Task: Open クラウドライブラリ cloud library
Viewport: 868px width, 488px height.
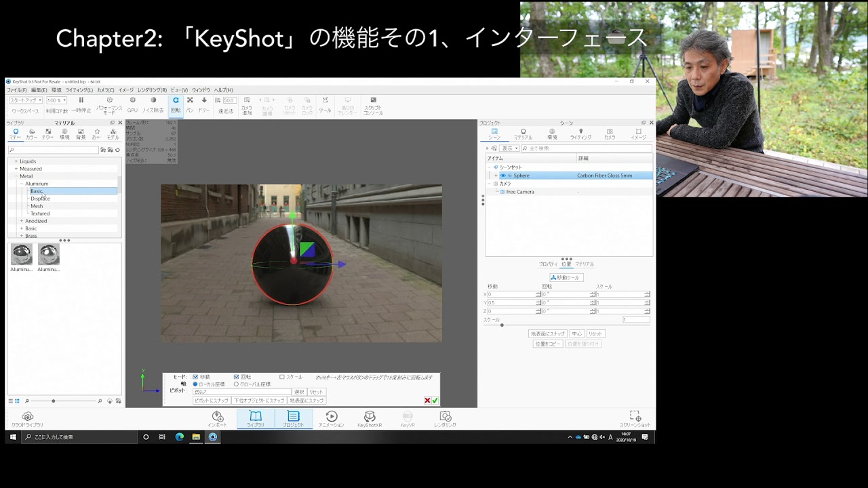Action: click(27, 420)
